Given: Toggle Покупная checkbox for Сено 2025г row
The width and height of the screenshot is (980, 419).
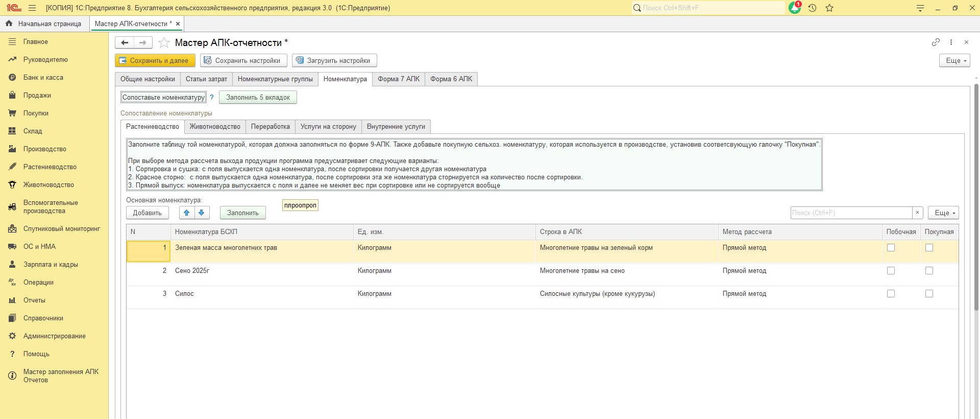Looking at the screenshot, I should point(929,271).
